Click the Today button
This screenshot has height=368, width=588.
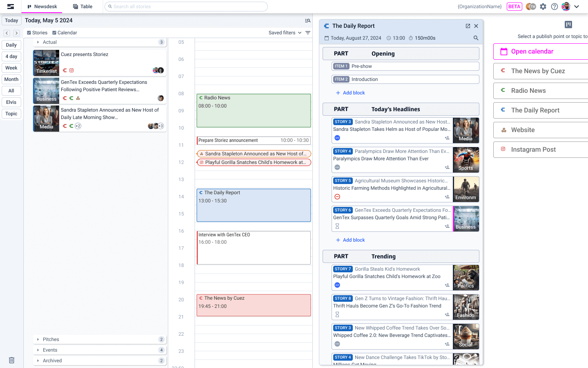tap(11, 20)
